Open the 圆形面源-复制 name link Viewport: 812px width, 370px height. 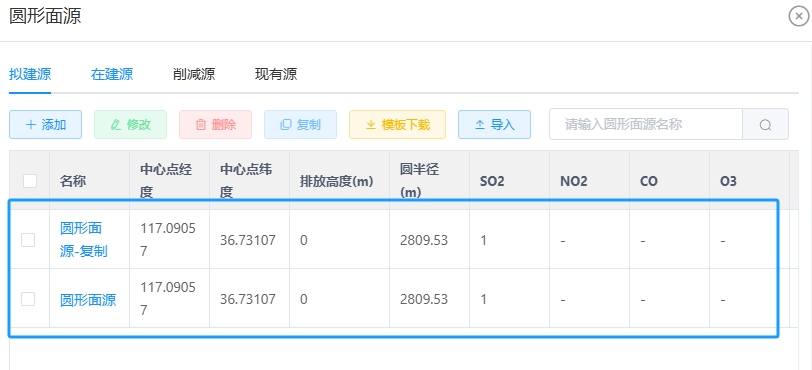pos(84,240)
